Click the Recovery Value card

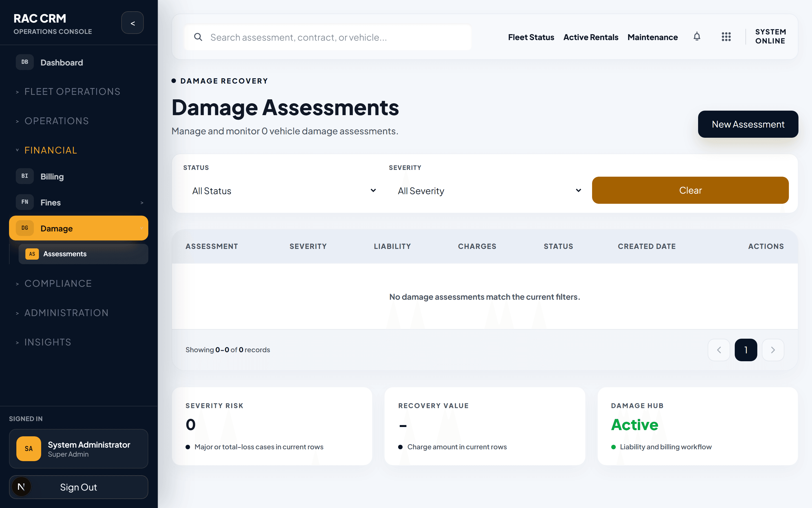484,426
